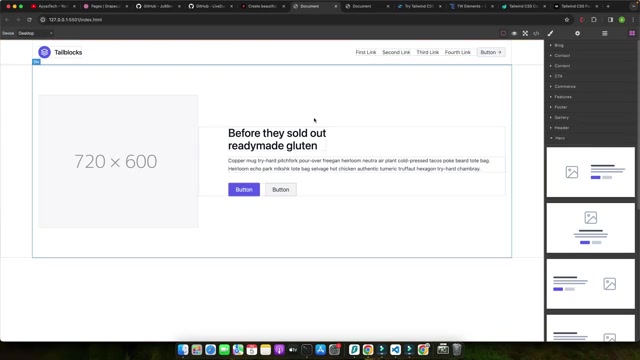Reload the page in Chrome
Screen dimensions: 640x360
point(29,20)
